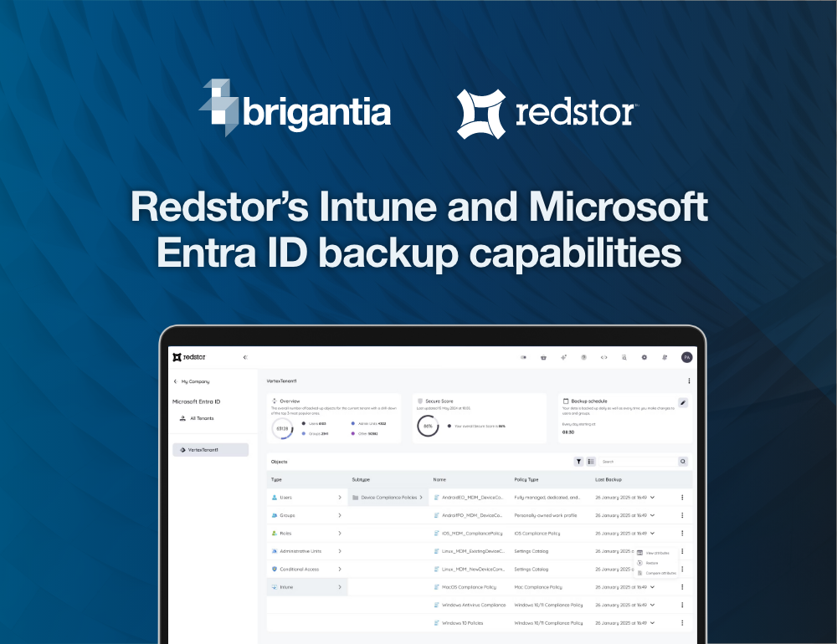Choose View attributes in the context menu
This screenshot has width=837, height=644.
point(660,553)
